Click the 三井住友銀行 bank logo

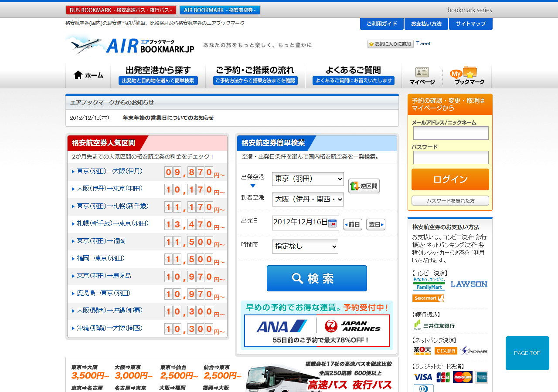pos(434,325)
